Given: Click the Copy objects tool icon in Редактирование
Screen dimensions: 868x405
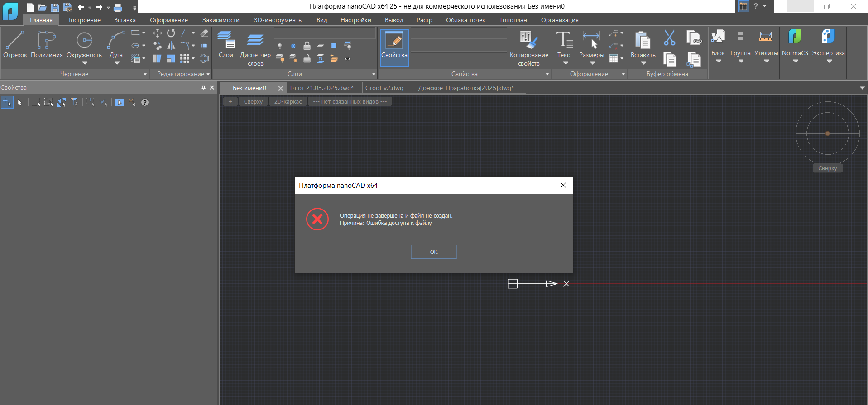Looking at the screenshot, I should (158, 46).
